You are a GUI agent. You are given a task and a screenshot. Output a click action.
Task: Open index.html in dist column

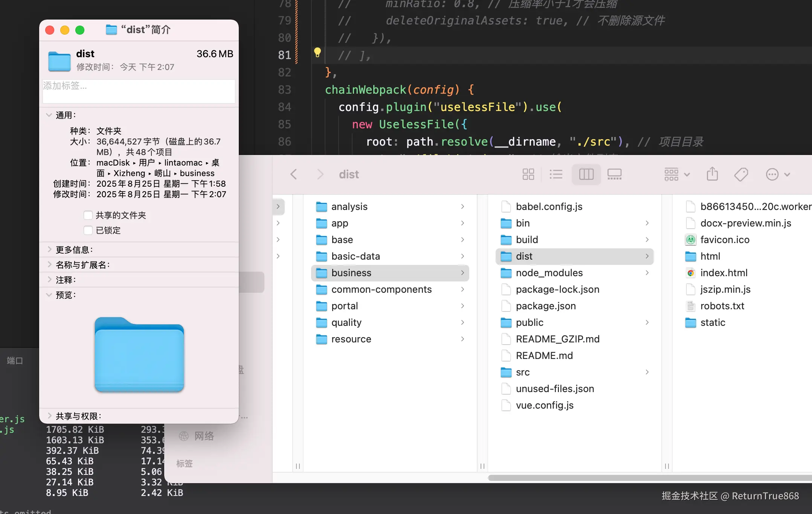pyautogui.click(x=723, y=273)
